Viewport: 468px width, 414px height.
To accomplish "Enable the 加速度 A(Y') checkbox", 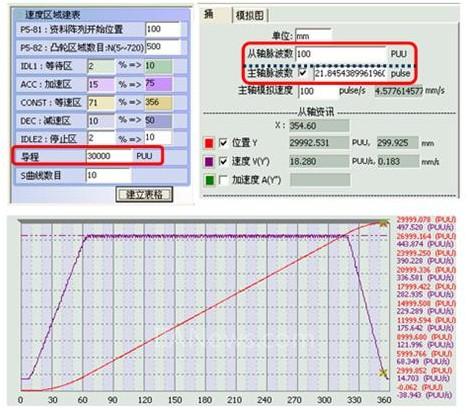I will pos(223,180).
